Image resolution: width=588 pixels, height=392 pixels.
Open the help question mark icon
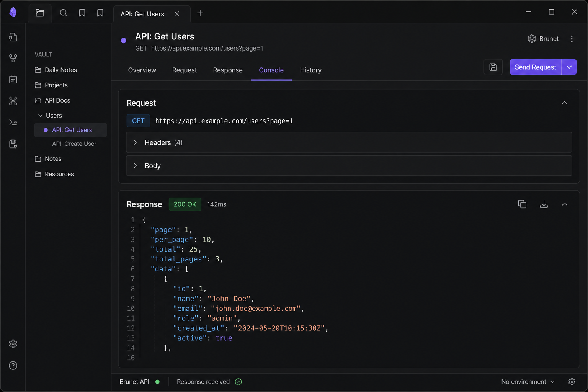(13, 366)
